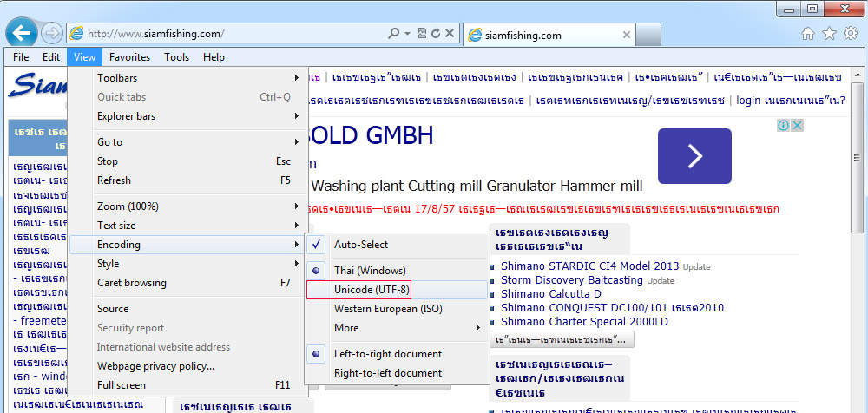
Task: Expand the Go to submenu
Action: [x=187, y=142]
